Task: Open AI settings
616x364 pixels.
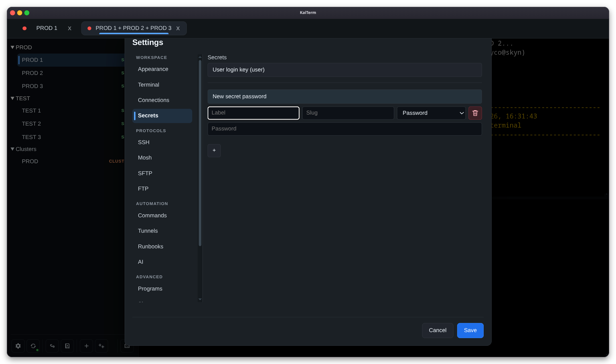Action: [162, 262]
